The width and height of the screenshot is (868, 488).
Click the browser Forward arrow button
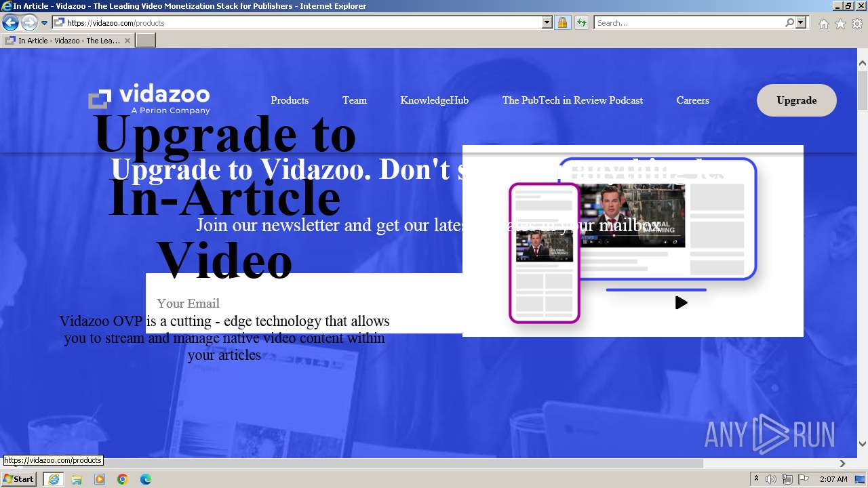(x=29, y=23)
